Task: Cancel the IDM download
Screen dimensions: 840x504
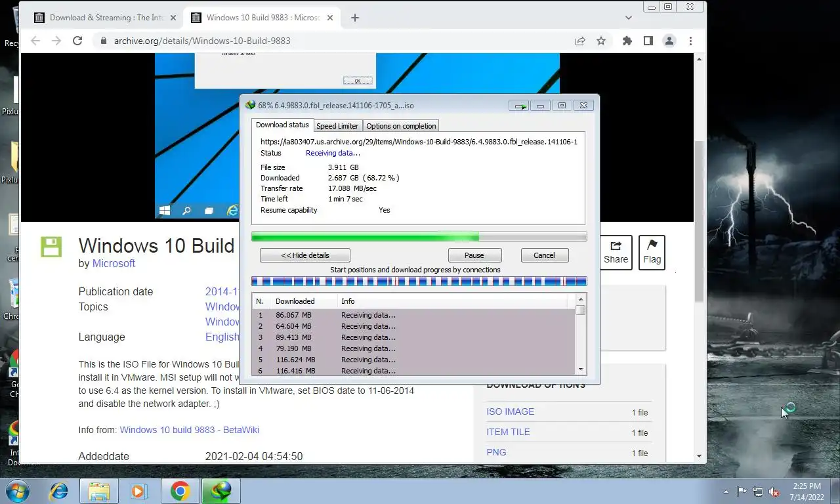Action: (x=544, y=255)
